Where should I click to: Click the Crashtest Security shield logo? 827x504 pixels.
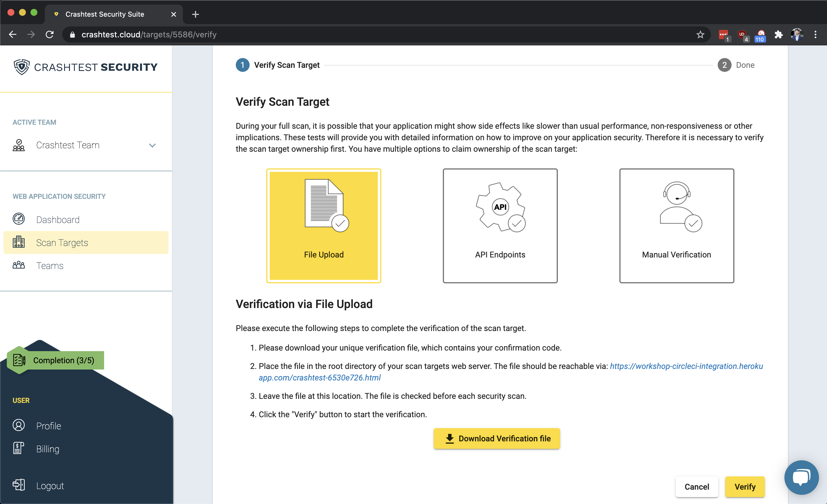pyautogui.click(x=22, y=67)
